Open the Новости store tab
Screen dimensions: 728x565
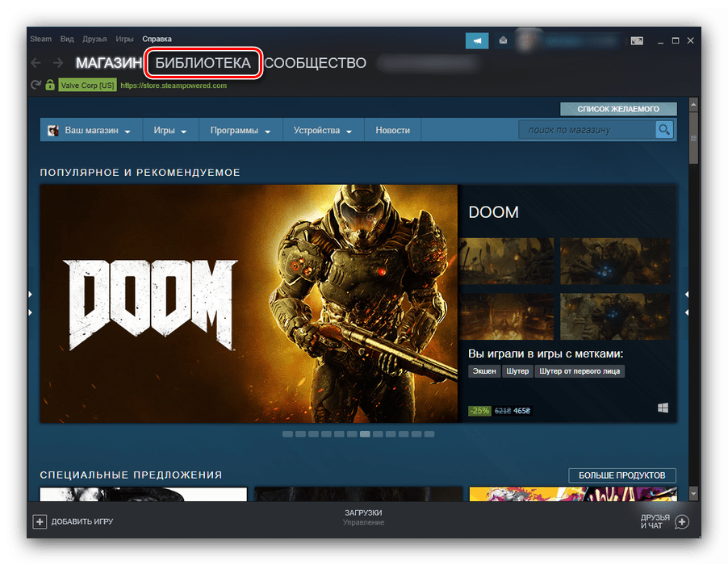pyautogui.click(x=393, y=131)
